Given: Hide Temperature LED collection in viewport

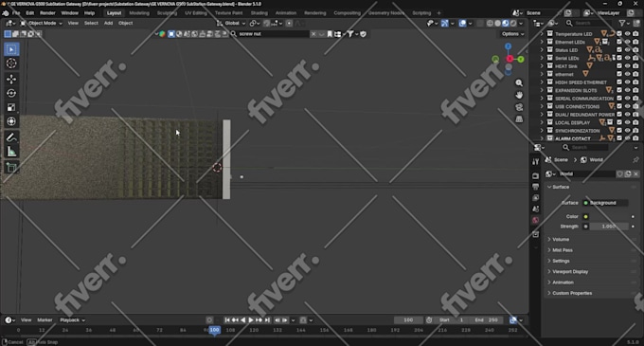Looking at the screenshot, I should click(x=627, y=34).
